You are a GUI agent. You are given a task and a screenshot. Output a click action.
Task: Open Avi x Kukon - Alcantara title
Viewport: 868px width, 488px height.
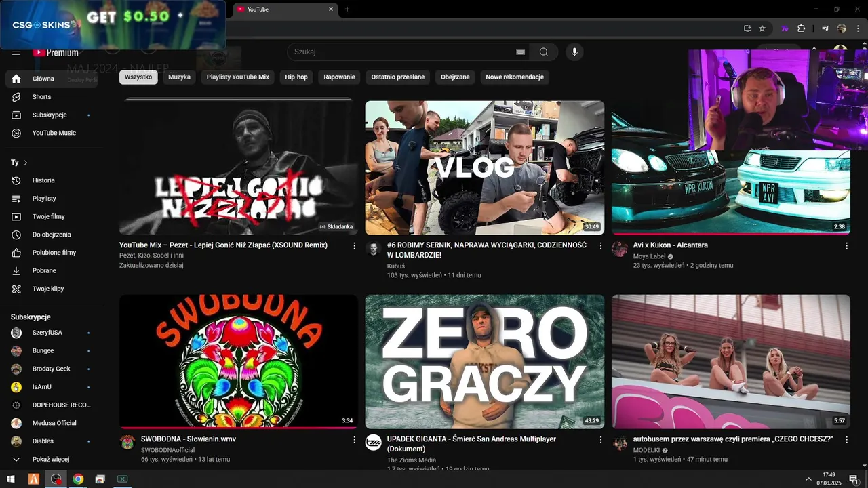[x=671, y=245]
